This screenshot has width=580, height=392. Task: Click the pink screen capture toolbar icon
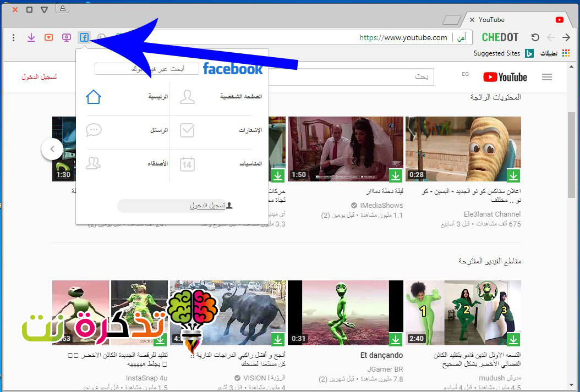(x=67, y=37)
